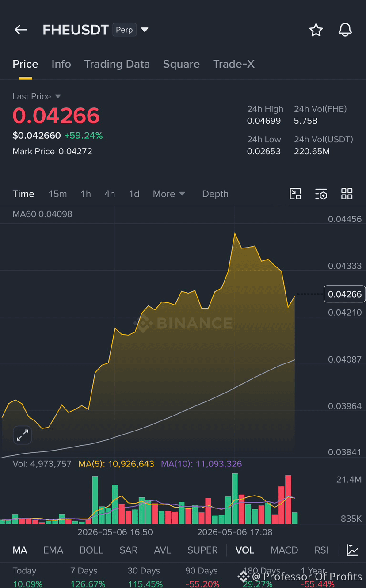Select the 15m chart interval
The height and width of the screenshot is (588, 366).
point(57,194)
